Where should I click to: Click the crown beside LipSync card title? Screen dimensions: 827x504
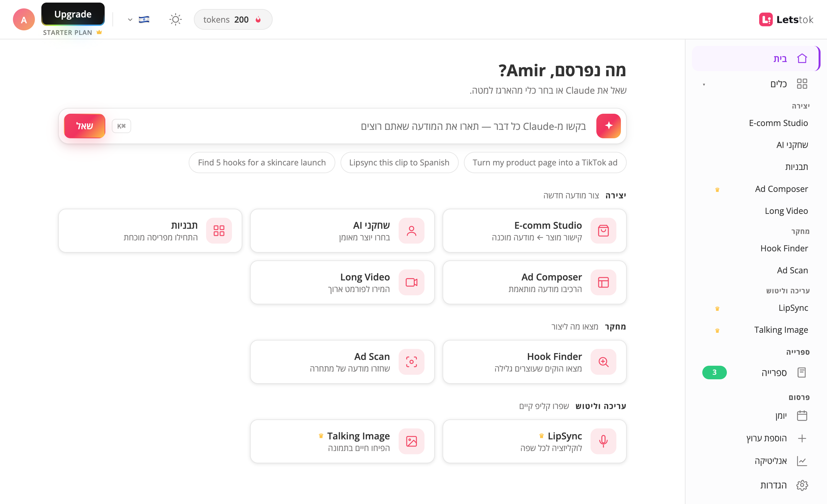(x=541, y=436)
